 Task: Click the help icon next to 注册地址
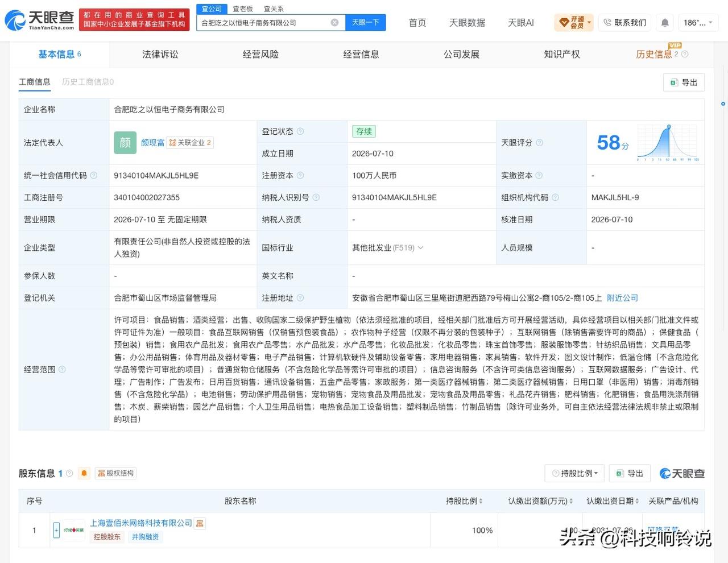300,298
